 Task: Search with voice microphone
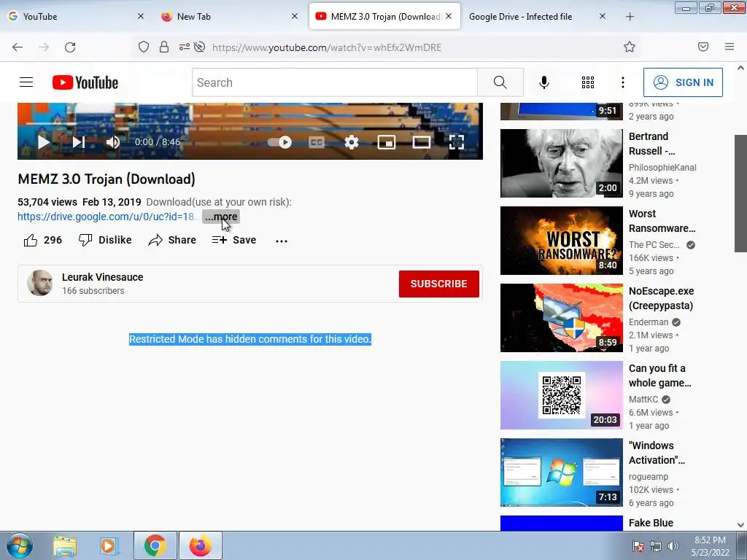click(543, 82)
